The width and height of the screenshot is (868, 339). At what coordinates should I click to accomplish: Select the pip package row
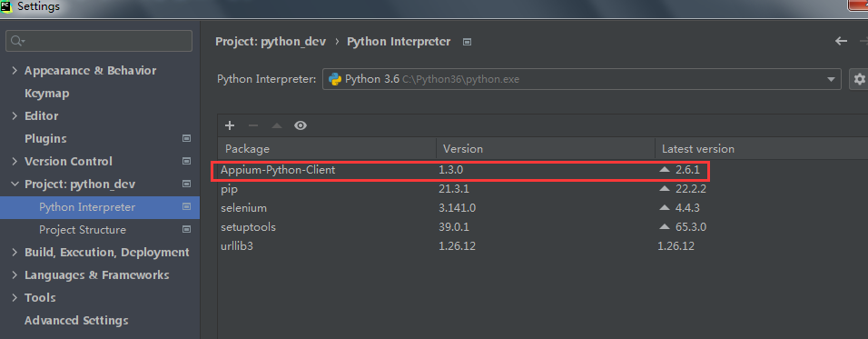point(543,189)
